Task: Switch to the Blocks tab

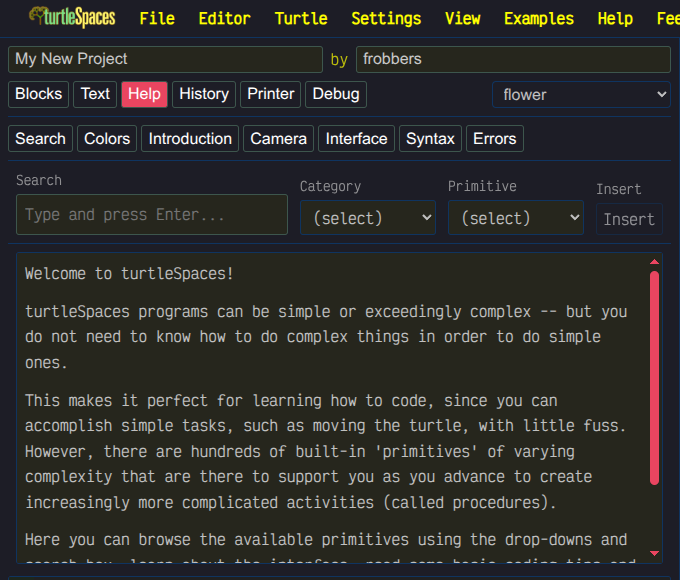Action: tap(39, 94)
